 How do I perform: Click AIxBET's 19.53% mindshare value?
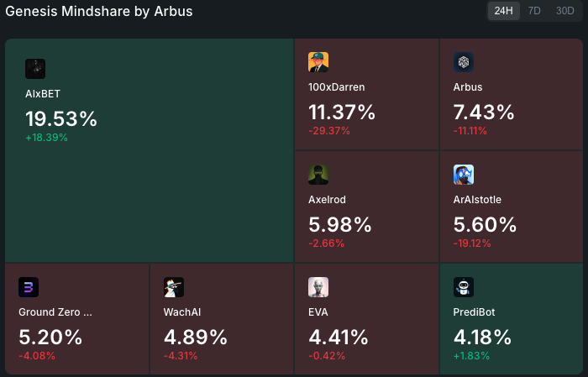(61, 119)
